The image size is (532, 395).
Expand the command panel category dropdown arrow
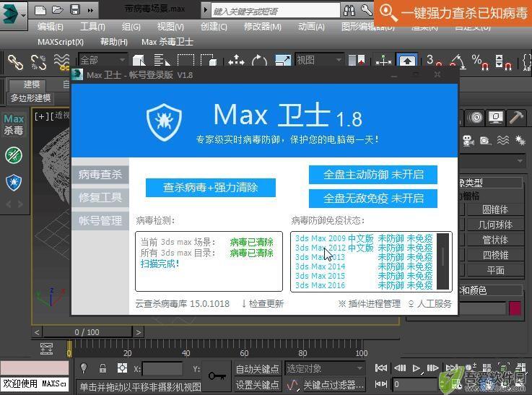(x=520, y=161)
